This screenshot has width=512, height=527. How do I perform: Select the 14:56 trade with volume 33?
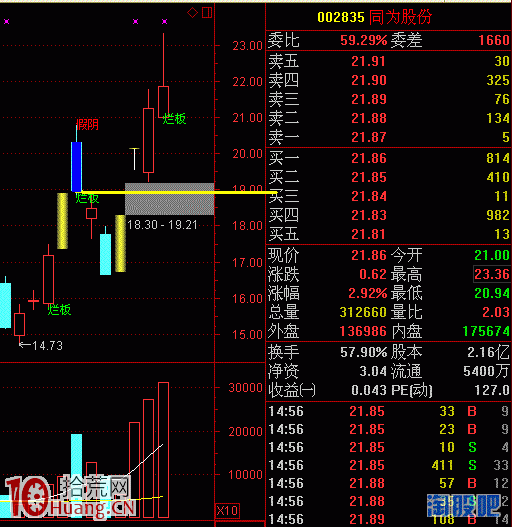point(389,411)
